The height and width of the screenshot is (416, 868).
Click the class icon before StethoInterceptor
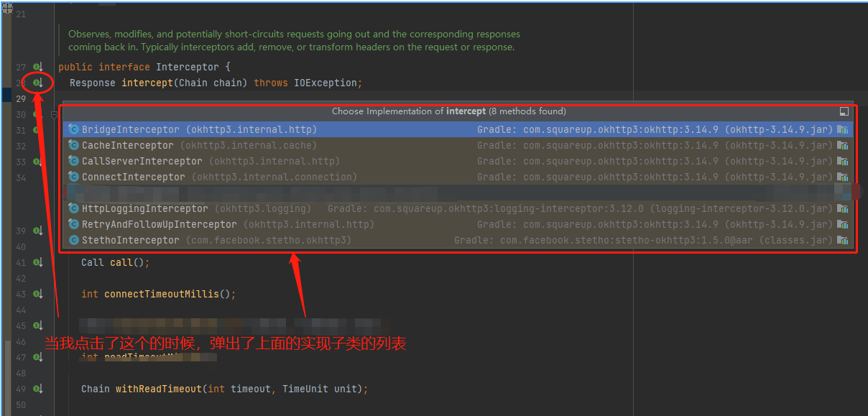[x=73, y=240]
